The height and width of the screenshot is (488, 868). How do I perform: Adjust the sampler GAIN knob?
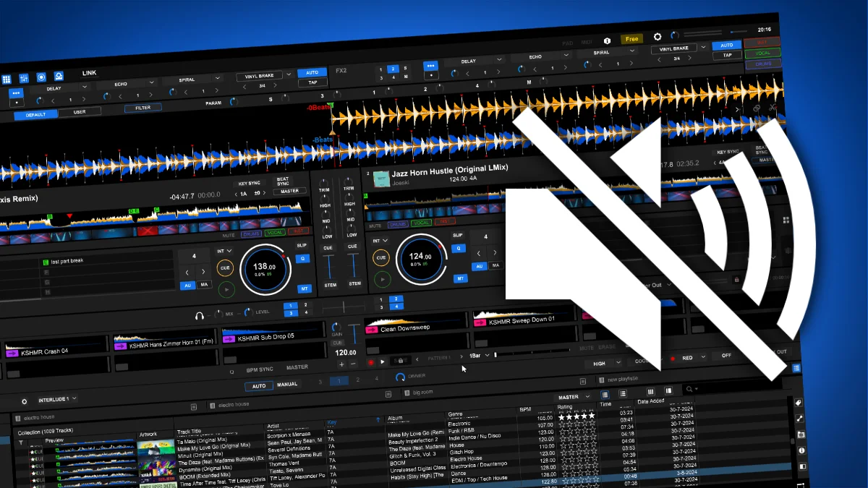(x=335, y=328)
